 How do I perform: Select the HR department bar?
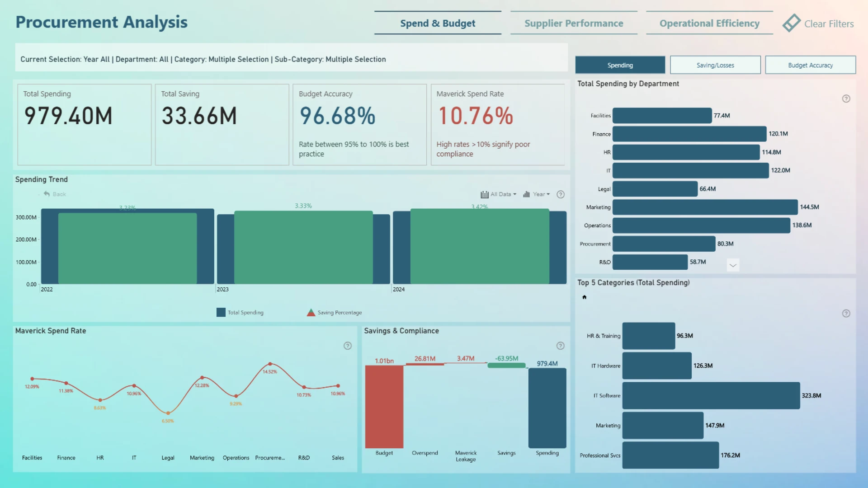(x=686, y=152)
